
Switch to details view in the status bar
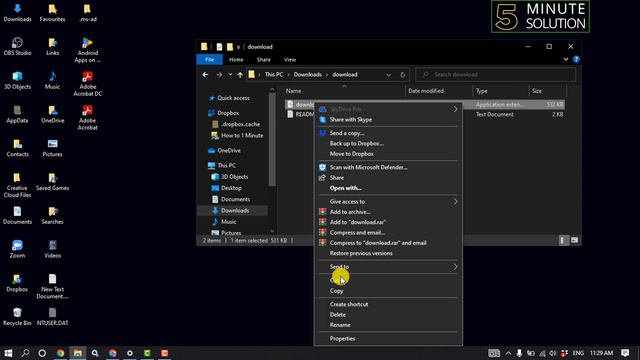(563, 240)
